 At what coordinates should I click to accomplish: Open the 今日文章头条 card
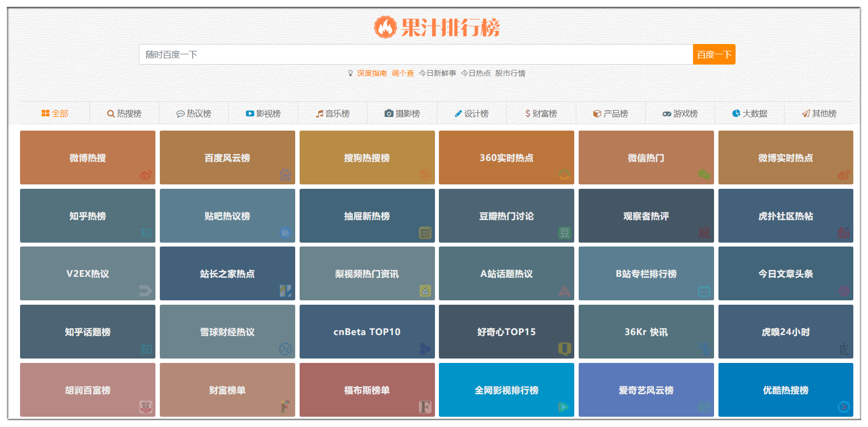pyautogui.click(x=786, y=273)
